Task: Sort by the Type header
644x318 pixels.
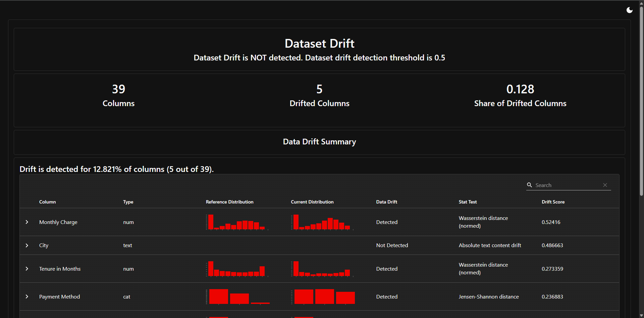Action: coord(128,202)
